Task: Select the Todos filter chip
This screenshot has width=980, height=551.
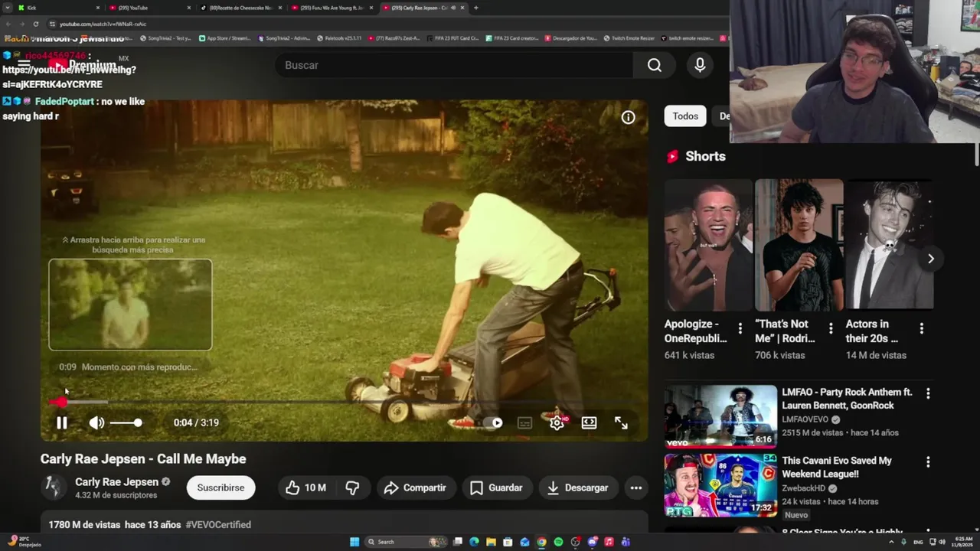Action: tap(685, 116)
